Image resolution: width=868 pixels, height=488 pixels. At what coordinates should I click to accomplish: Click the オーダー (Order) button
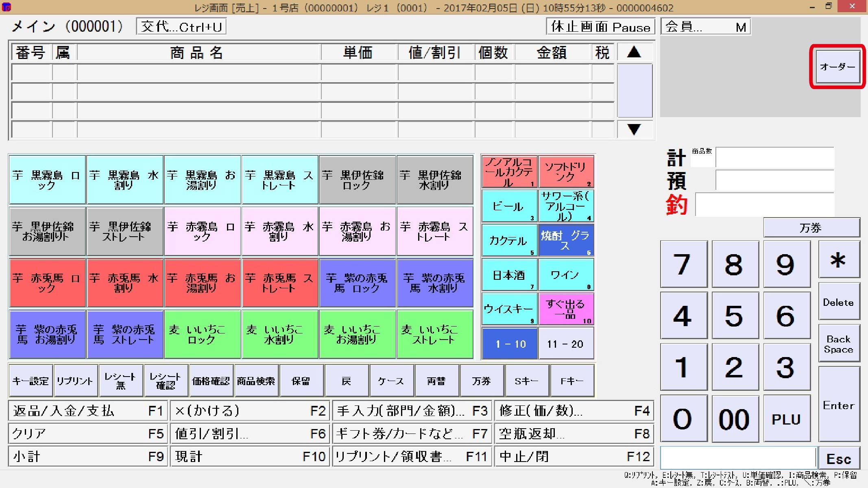click(x=837, y=67)
